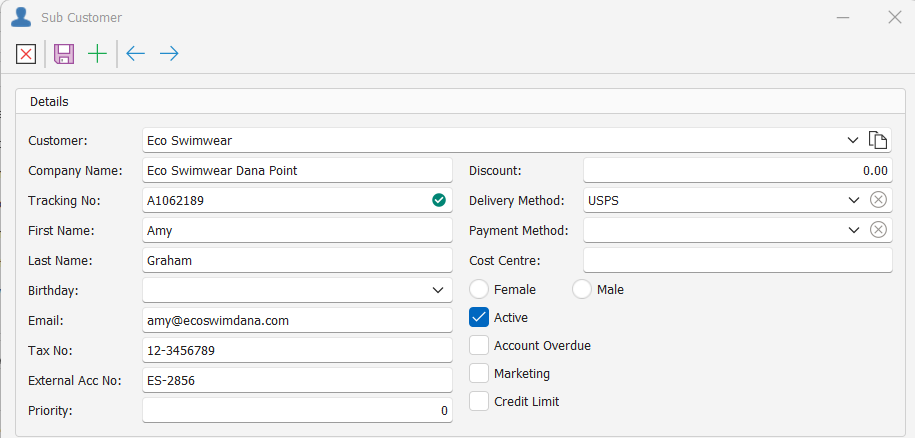The width and height of the screenshot is (915, 438).
Task: Click the Discount field showing 0.00
Action: [738, 170]
